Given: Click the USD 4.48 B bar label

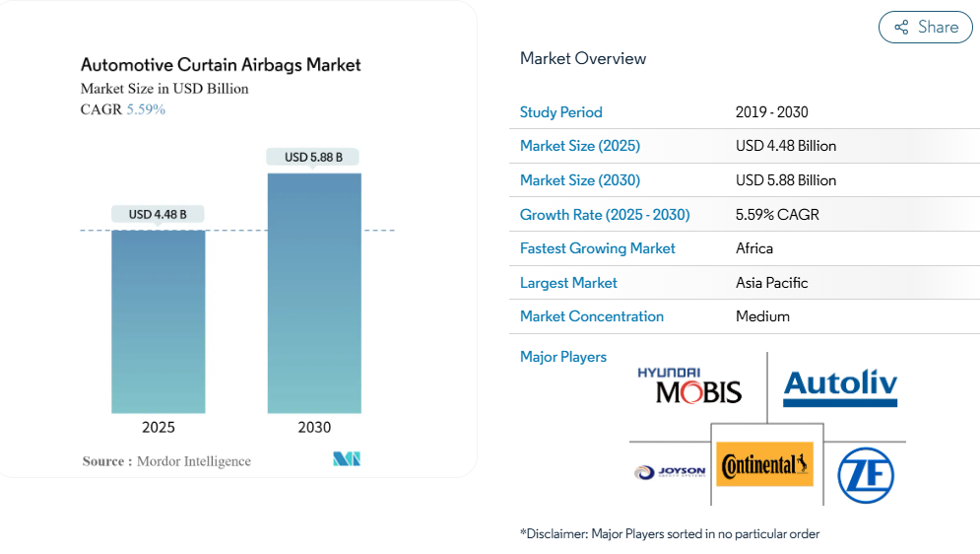Looking at the screenshot, I should pyautogui.click(x=158, y=214).
